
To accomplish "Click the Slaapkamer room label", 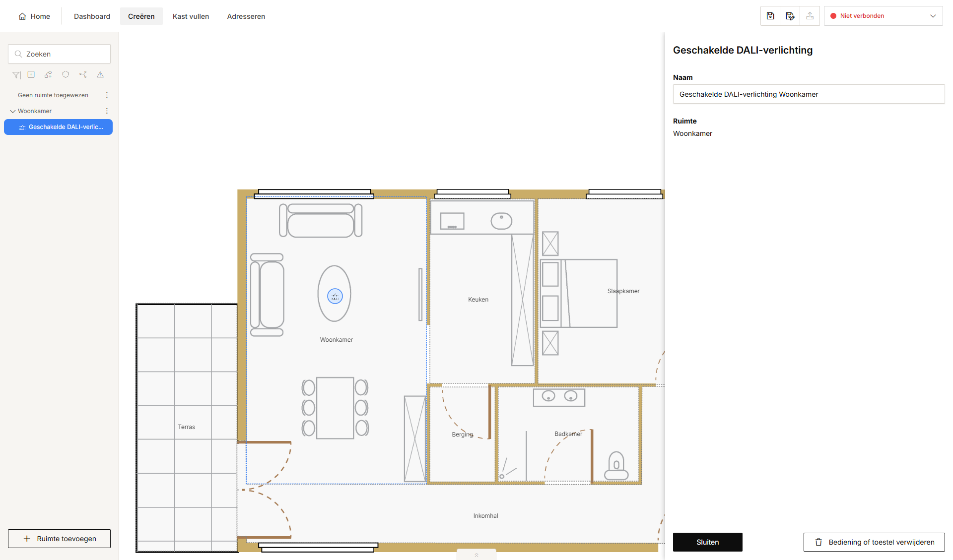I will point(623,291).
